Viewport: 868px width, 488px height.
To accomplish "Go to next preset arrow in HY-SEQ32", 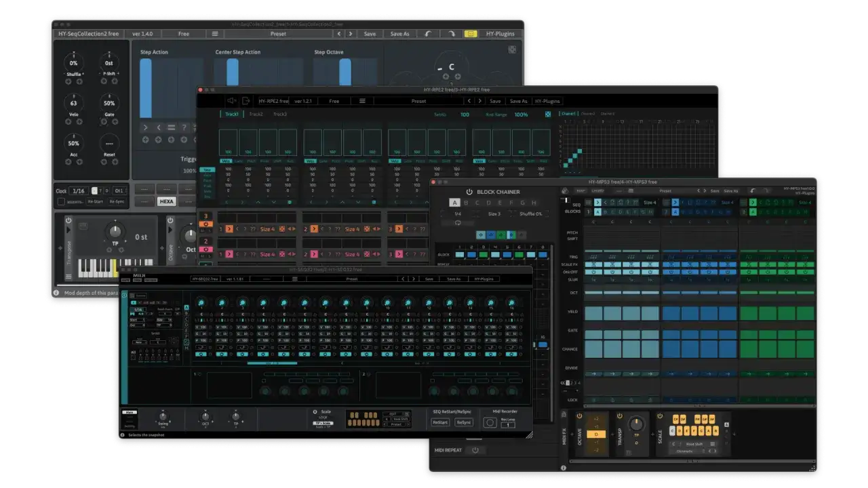I will click(x=413, y=279).
